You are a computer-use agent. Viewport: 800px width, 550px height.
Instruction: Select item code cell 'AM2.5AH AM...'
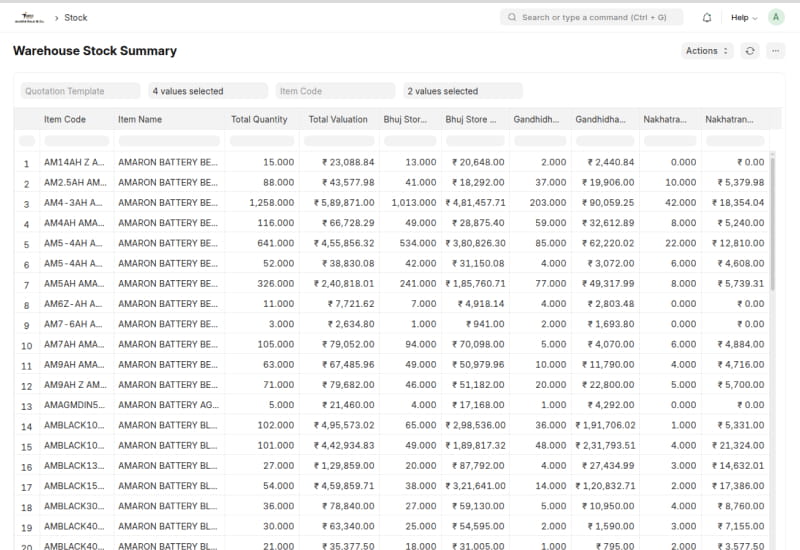76,183
